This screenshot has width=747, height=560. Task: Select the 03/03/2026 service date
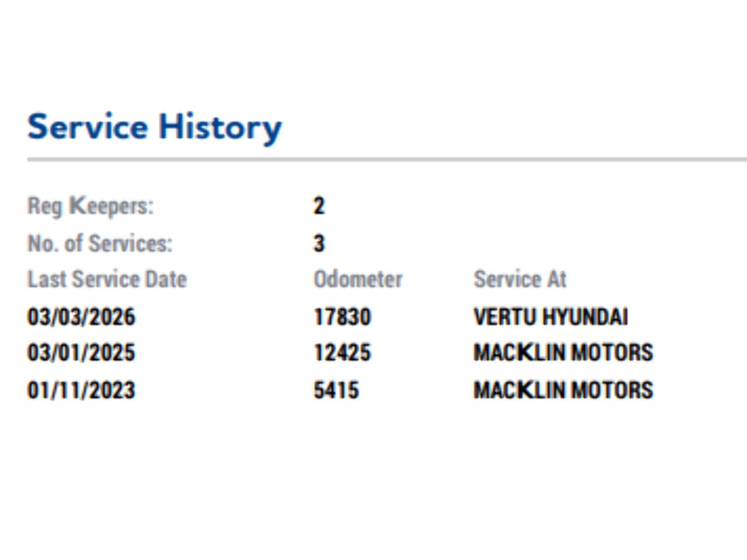tap(81, 317)
